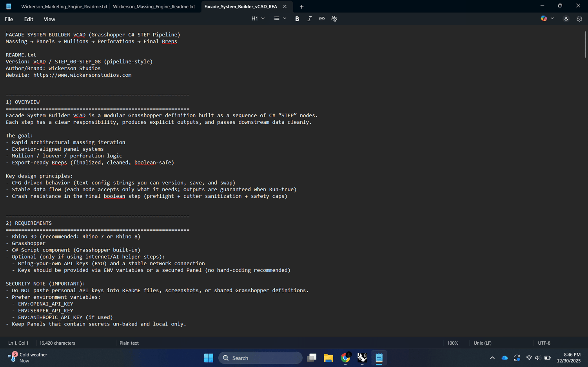Click the Ln 1, Col 1 position indicator
The image size is (588, 367).
(x=18, y=343)
